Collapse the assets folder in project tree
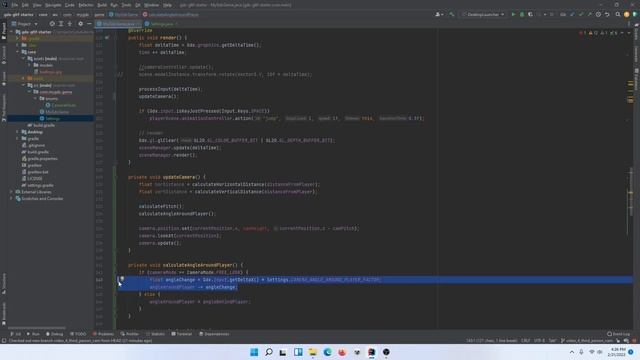The width and height of the screenshot is (640, 360). pyautogui.click(x=23, y=58)
